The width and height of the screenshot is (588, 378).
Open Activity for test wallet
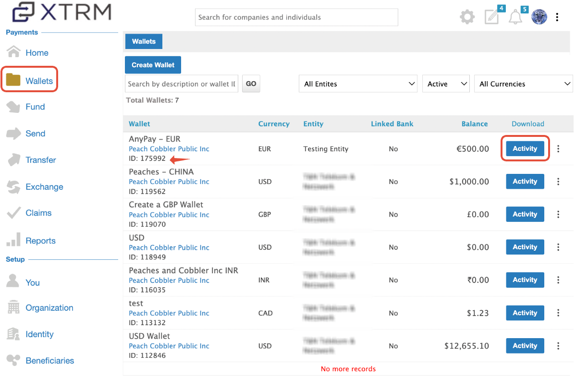click(x=525, y=313)
